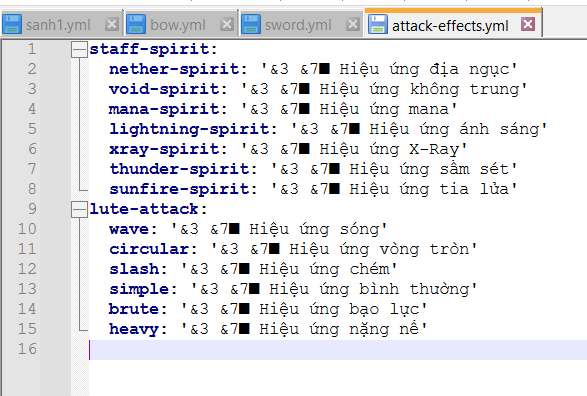587x396 pixels.
Task: Click the value 'Hiệu ứng bình thường'
Action: tap(369, 289)
